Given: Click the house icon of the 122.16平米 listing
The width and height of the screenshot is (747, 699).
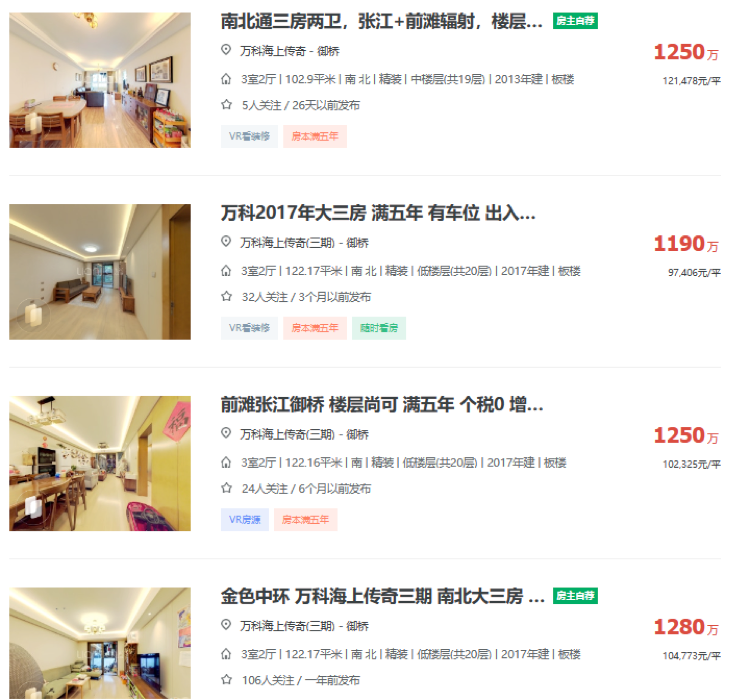Looking at the screenshot, I should 226,462.
